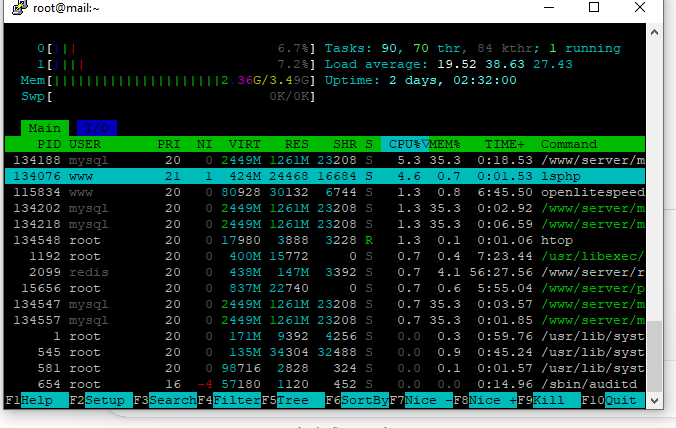Click F10 Quit in the function bar
676x428 pixels.
(x=613, y=400)
